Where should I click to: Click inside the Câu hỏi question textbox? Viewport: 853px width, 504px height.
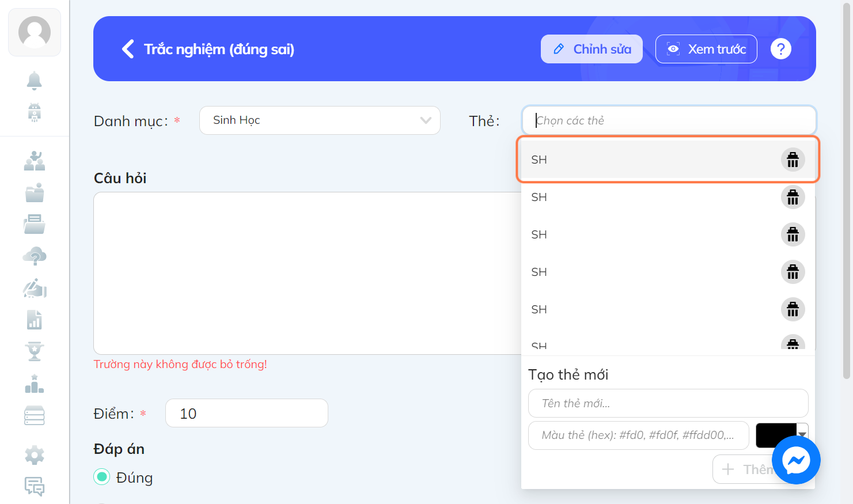307,273
